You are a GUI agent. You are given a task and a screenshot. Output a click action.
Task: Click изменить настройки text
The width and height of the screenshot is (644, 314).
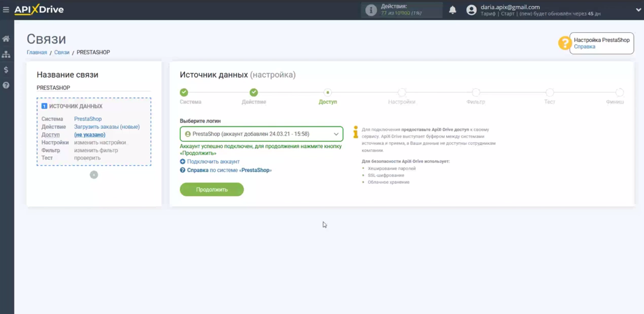pyautogui.click(x=100, y=142)
